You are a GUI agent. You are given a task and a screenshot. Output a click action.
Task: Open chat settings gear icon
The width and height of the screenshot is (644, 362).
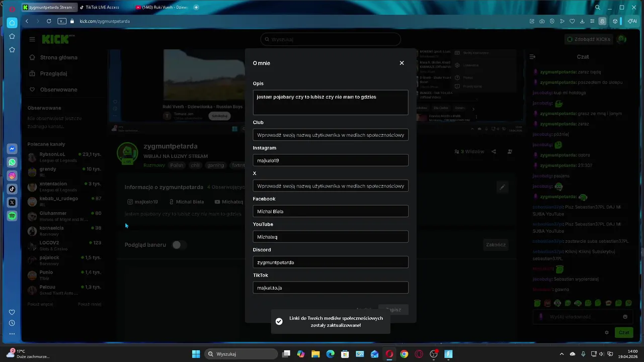click(x=607, y=332)
